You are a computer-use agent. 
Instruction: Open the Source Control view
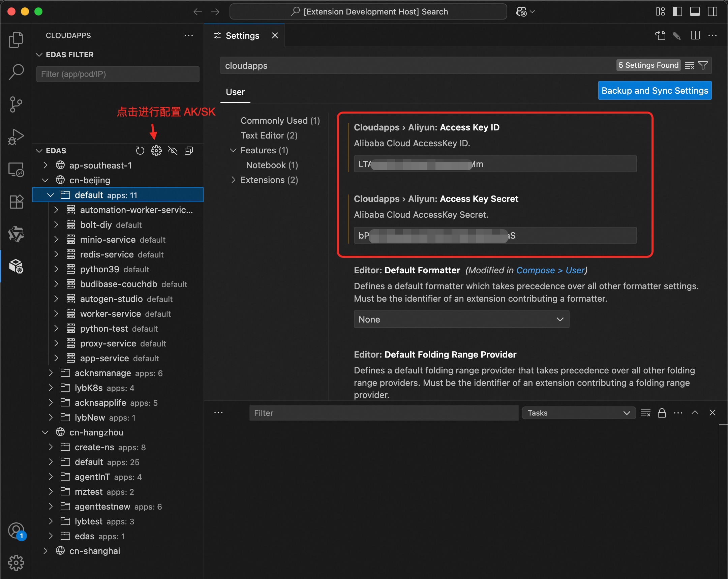coord(16,104)
